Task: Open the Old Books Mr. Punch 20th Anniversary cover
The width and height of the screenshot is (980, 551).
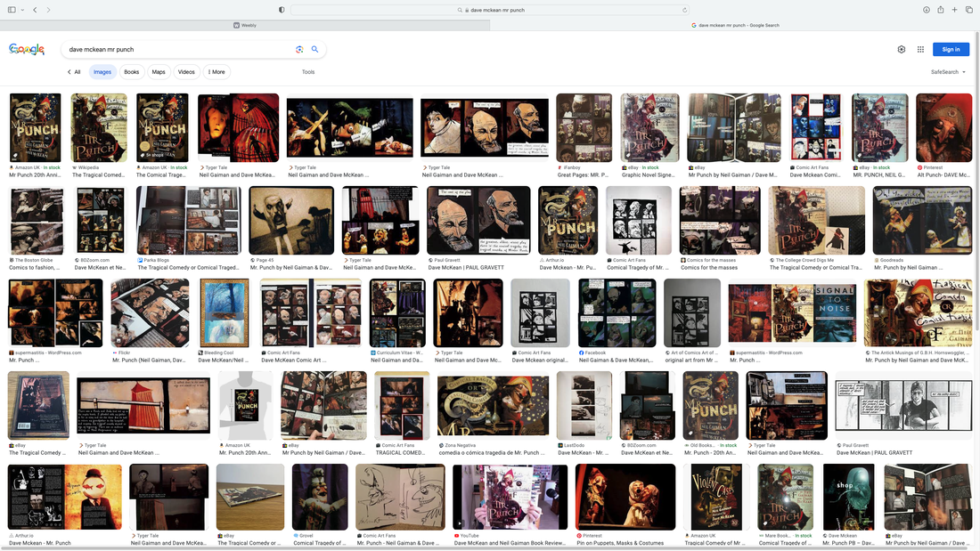Action: [711, 406]
